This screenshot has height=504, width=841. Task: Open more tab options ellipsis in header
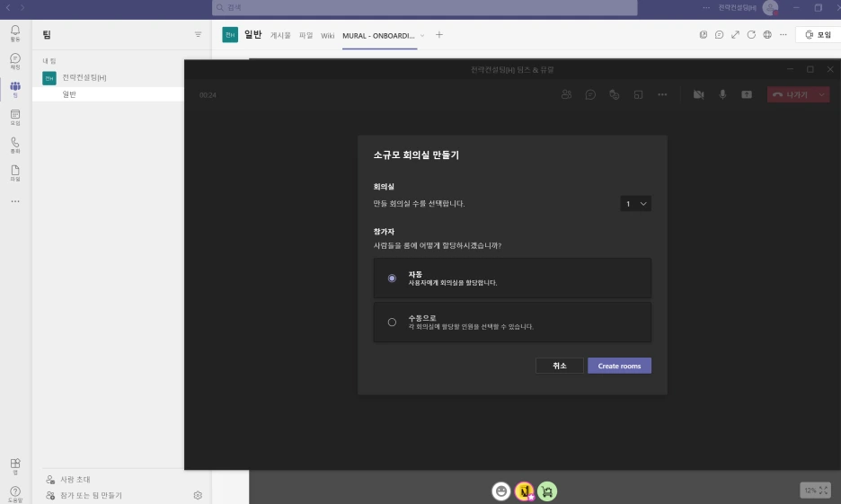[x=783, y=35]
